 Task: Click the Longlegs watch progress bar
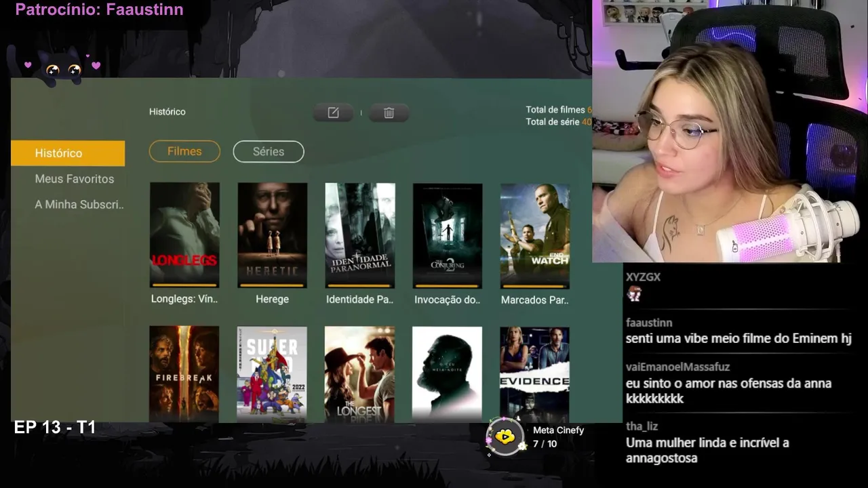[x=184, y=285]
